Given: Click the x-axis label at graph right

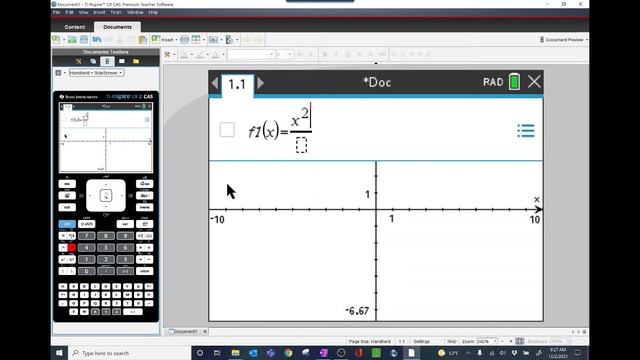Looking at the screenshot, I should click(537, 200).
